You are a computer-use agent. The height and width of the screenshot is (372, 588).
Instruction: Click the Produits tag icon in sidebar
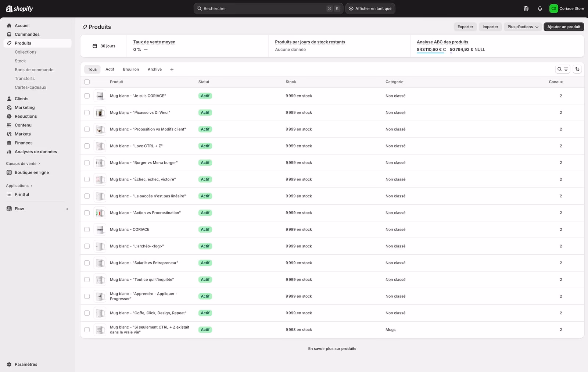click(x=9, y=43)
